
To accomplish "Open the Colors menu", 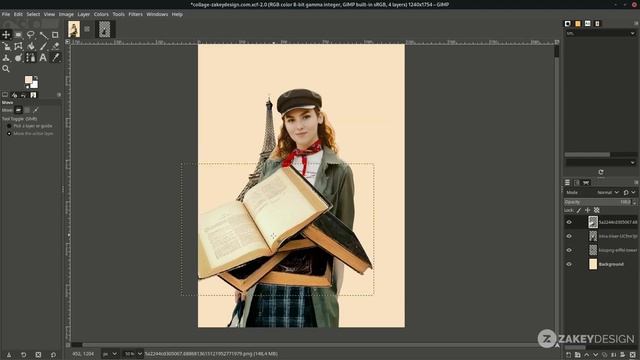I will pos(101,14).
